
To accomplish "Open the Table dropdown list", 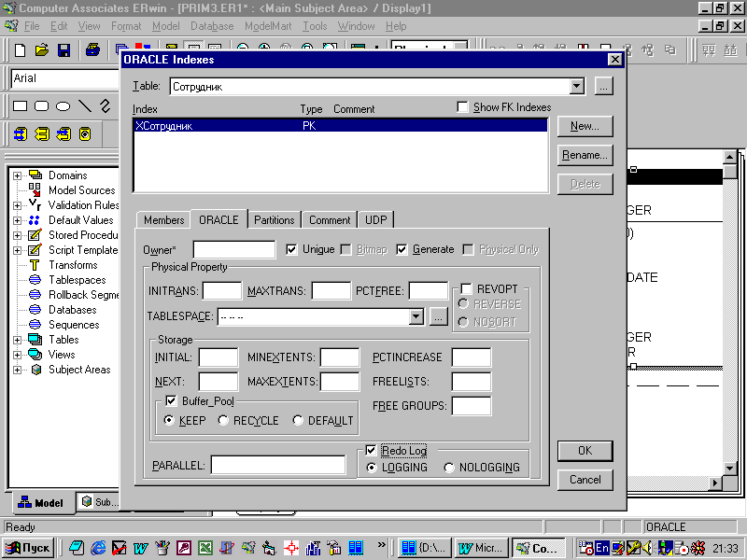I will [576, 86].
